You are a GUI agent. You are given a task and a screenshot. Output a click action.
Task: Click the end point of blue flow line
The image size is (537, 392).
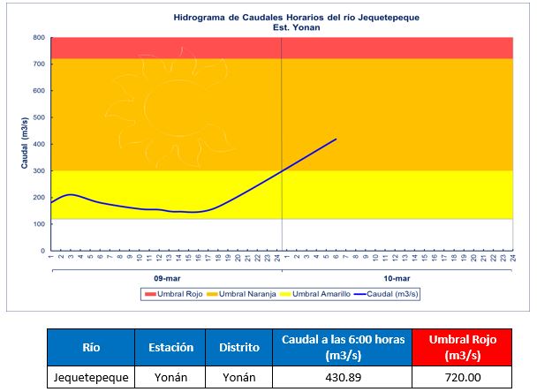point(337,139)
